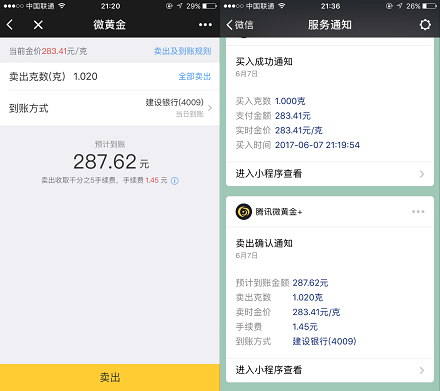
Task: Tap 实时金价 283.41元/克 in buy notification
Action: click(x=299, y=130)
